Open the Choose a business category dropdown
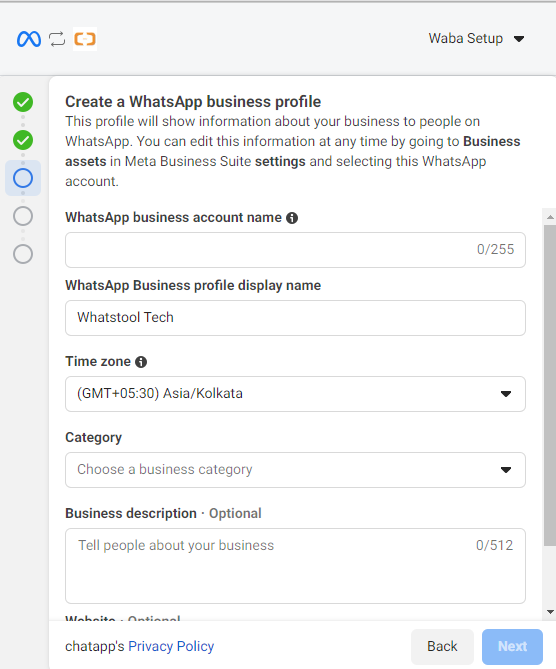The width and height of the screenshot is (556, 669). pos(295,470)
